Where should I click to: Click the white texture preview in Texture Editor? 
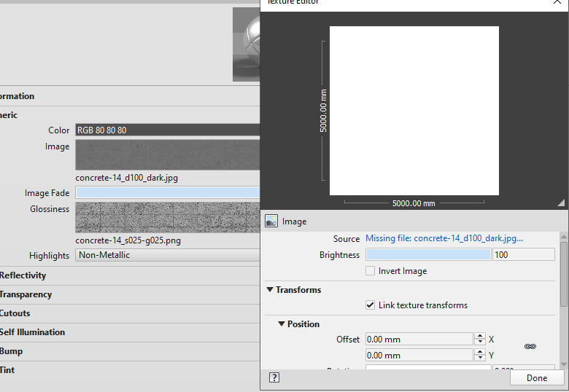click(x=414, y=111)
